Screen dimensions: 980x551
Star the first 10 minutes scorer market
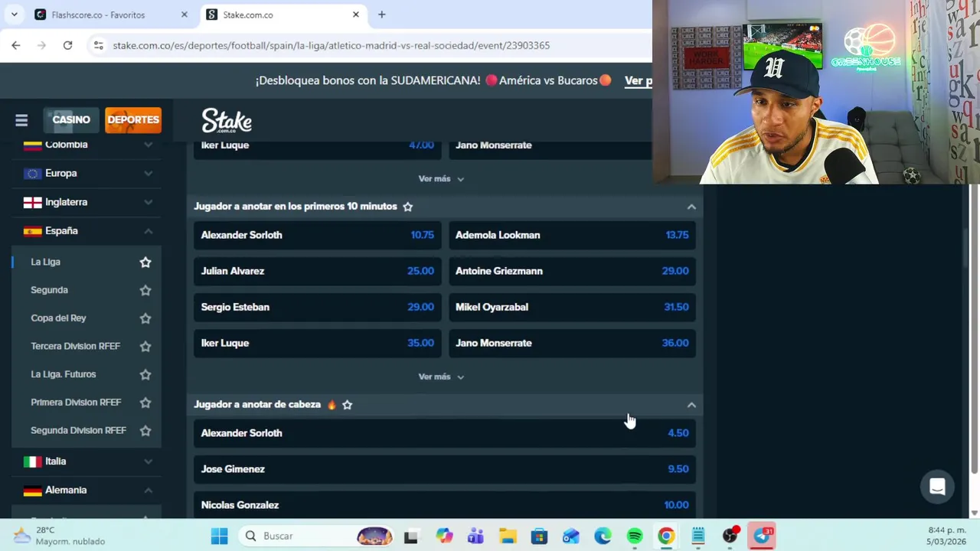point(407,207)
